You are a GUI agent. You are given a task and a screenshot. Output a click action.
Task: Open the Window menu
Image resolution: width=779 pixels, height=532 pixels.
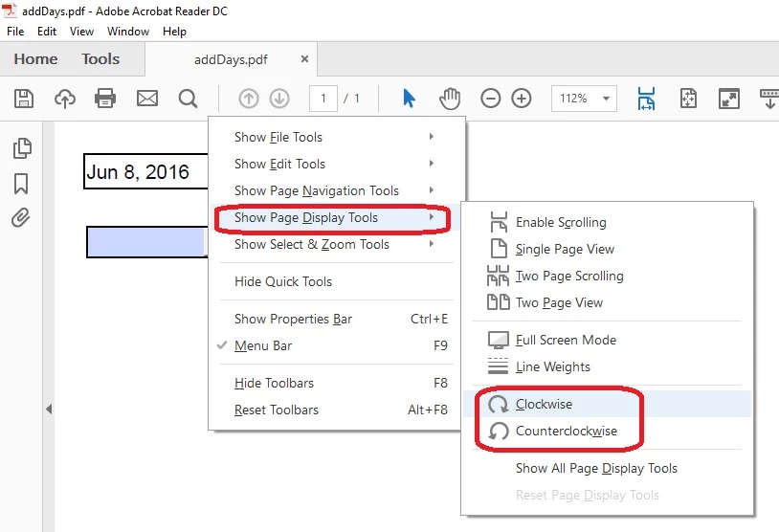coord(128,32)
